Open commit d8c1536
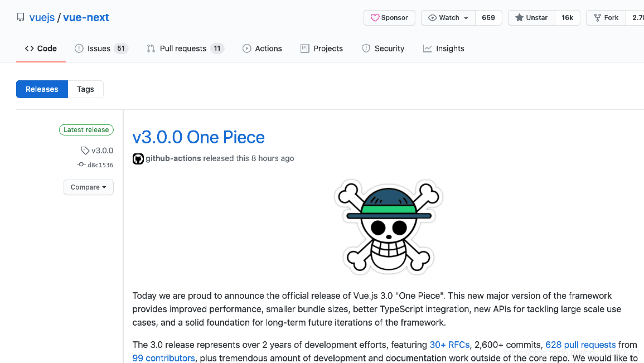 point(100,165)
